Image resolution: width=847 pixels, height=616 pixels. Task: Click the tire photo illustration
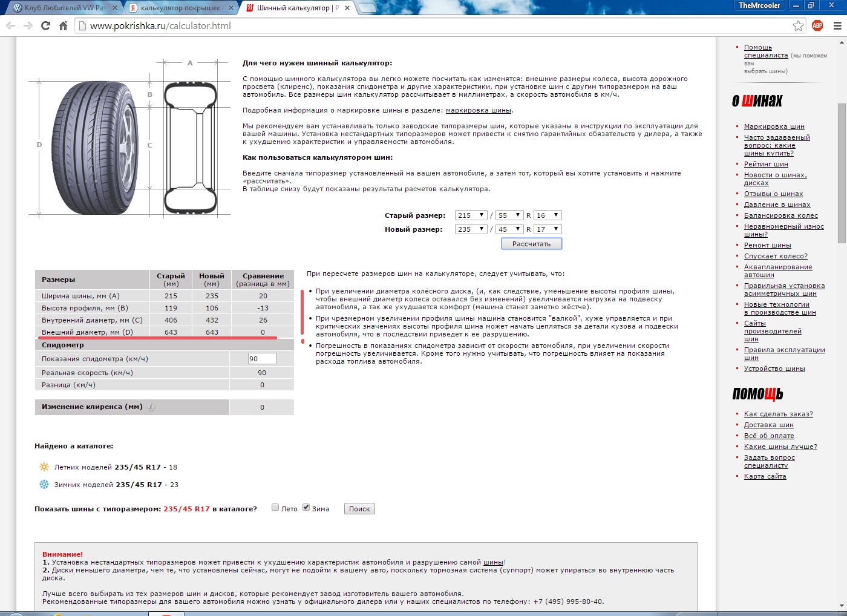[94, 149]
